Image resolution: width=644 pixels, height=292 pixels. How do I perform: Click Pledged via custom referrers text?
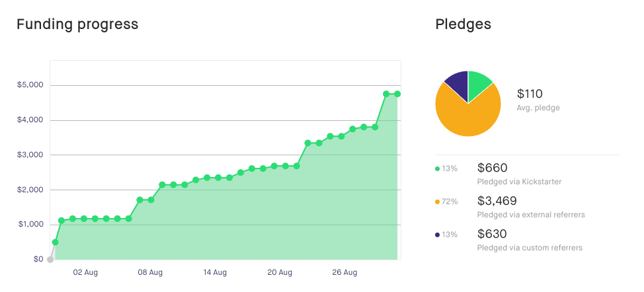point(529,248)
